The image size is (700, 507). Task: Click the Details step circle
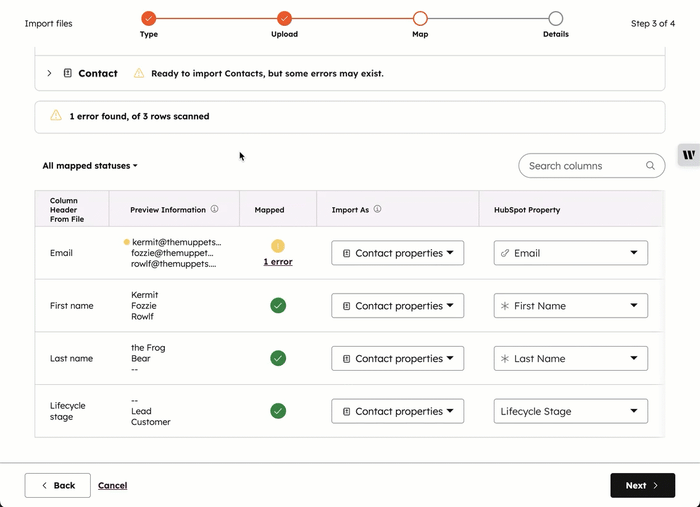(x=556, y=18)
